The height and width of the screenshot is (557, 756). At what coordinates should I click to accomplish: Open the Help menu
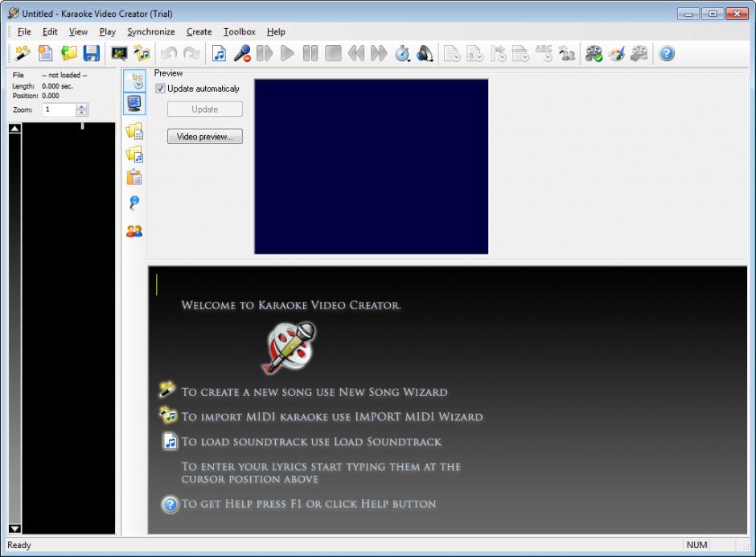click(x=276, y=32)
